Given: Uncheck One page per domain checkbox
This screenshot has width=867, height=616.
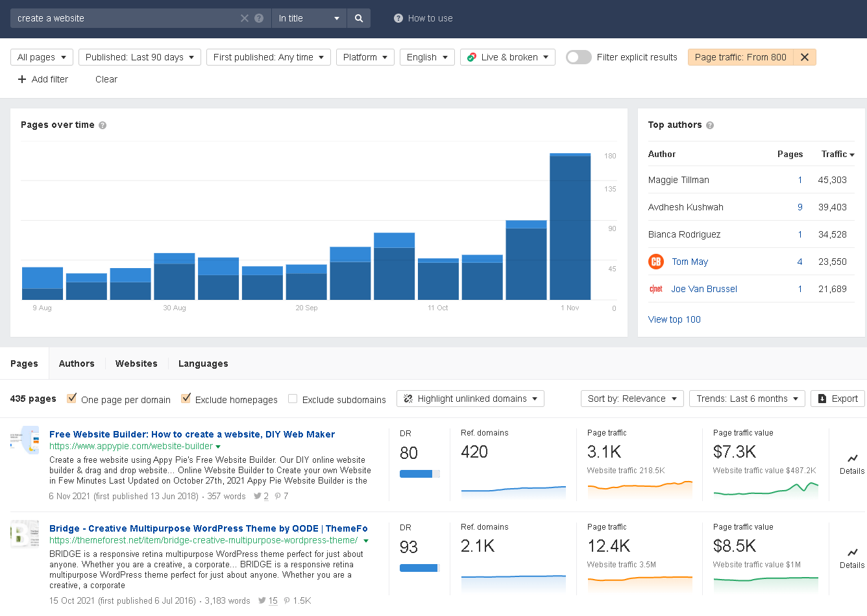Looking at the screenshot, I should [72, 399].
